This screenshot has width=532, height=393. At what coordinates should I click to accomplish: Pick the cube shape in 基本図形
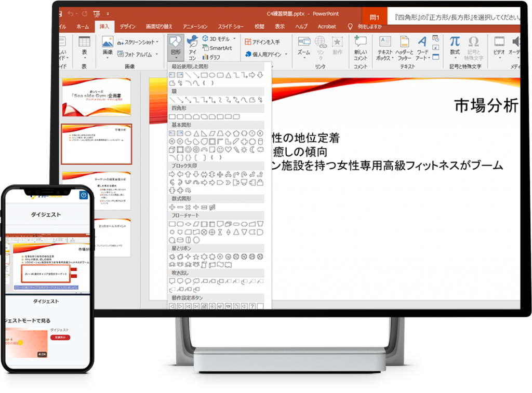point(172,150)
